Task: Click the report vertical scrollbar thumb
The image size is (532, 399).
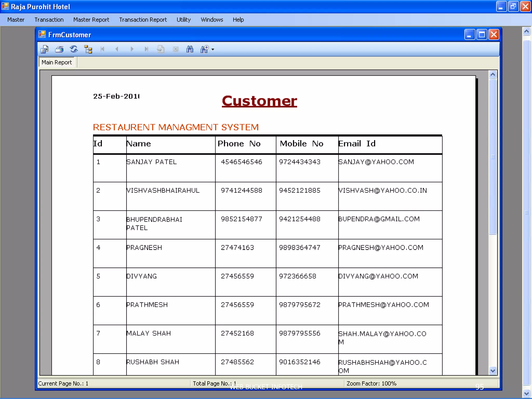Action: click(493, 157)
